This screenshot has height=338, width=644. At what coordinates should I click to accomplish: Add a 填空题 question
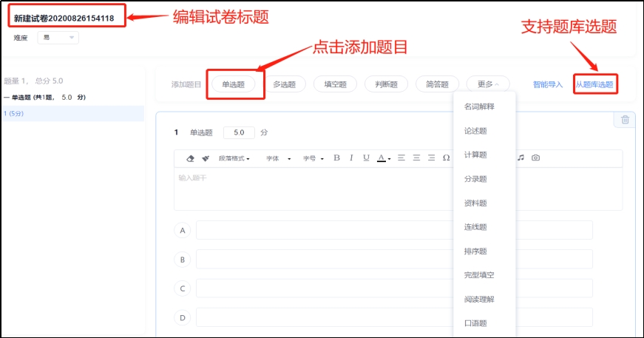pyautogui.click(x=335, y=84)
